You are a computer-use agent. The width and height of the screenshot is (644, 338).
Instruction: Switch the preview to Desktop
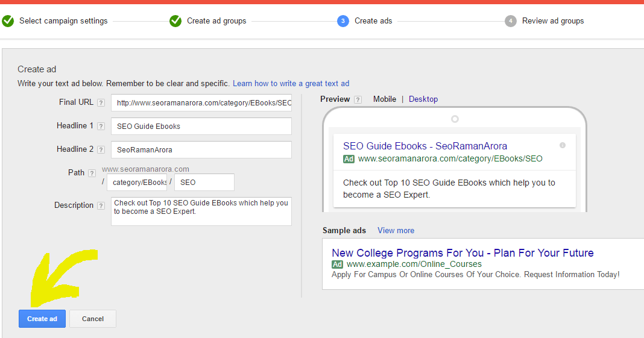[423, 99]
